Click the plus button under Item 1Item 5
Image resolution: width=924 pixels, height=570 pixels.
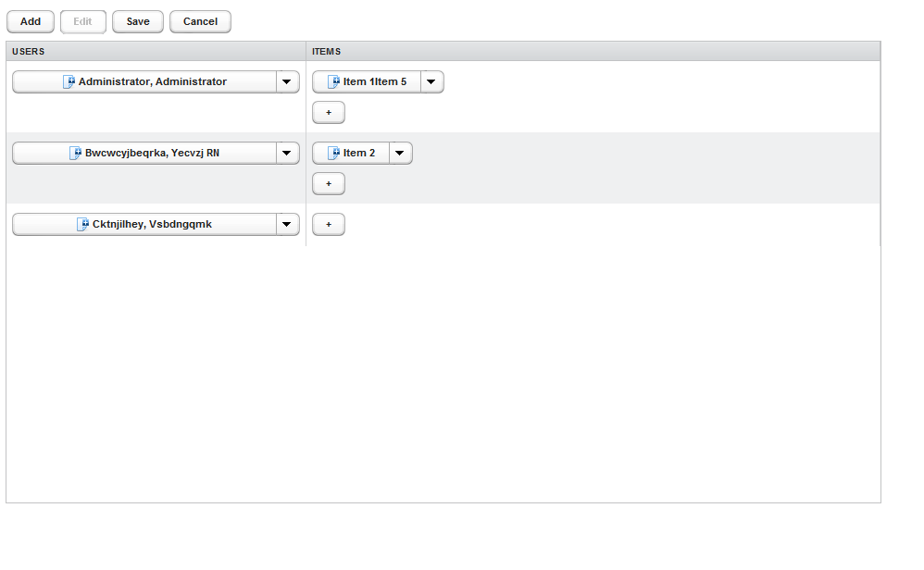tap(329, 112)
